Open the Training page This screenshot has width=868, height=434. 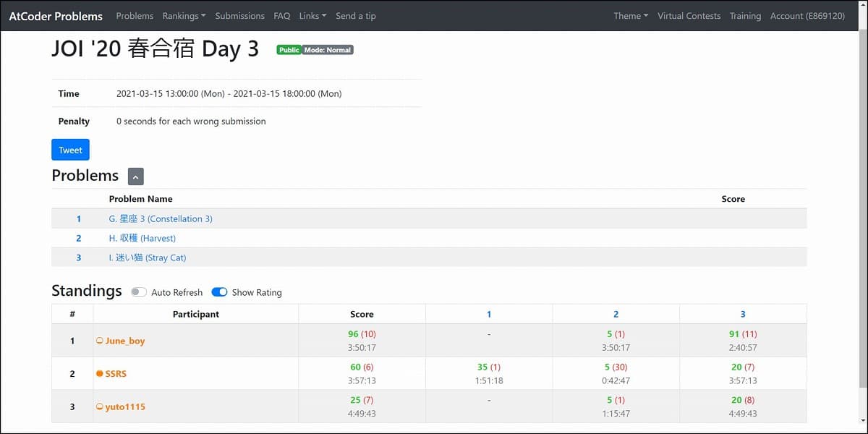point(745,16)
